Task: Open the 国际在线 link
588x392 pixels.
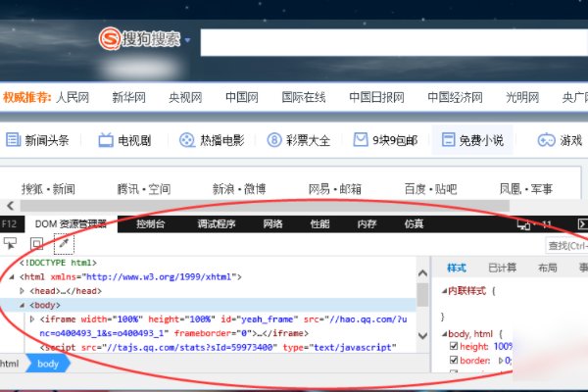Action: (x=304, y=98)
